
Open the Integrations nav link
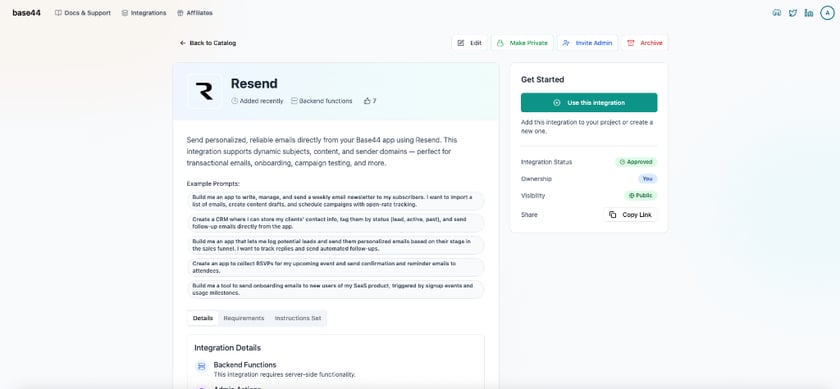pos(144,13)
